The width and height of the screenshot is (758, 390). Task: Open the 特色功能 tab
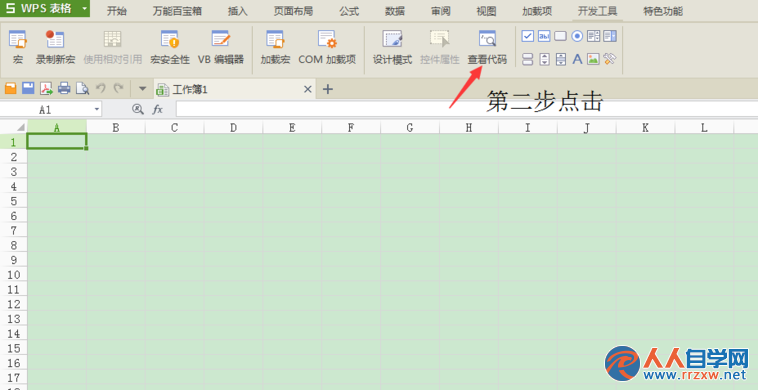663,11
